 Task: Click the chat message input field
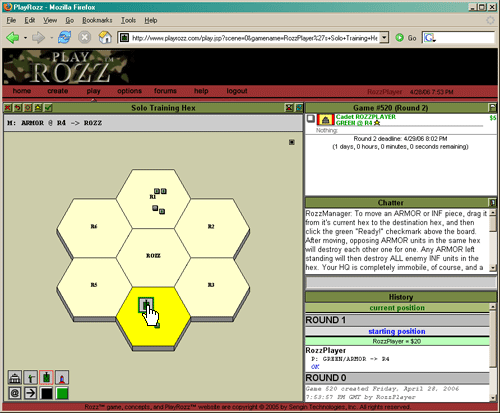pos(401,282)
